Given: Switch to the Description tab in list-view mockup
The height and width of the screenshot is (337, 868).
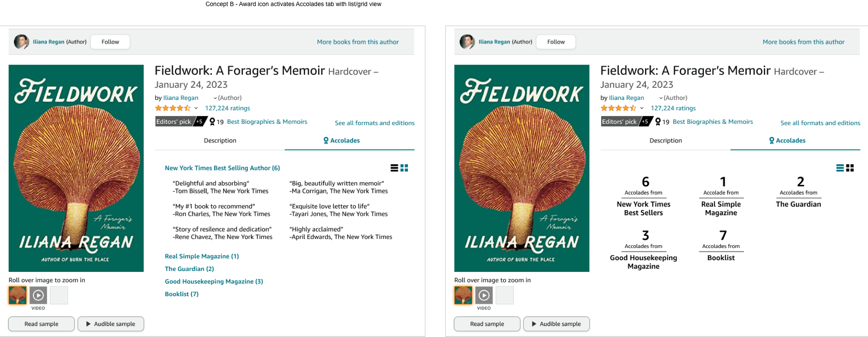Looking at the screenshot, I should point(220,141).
